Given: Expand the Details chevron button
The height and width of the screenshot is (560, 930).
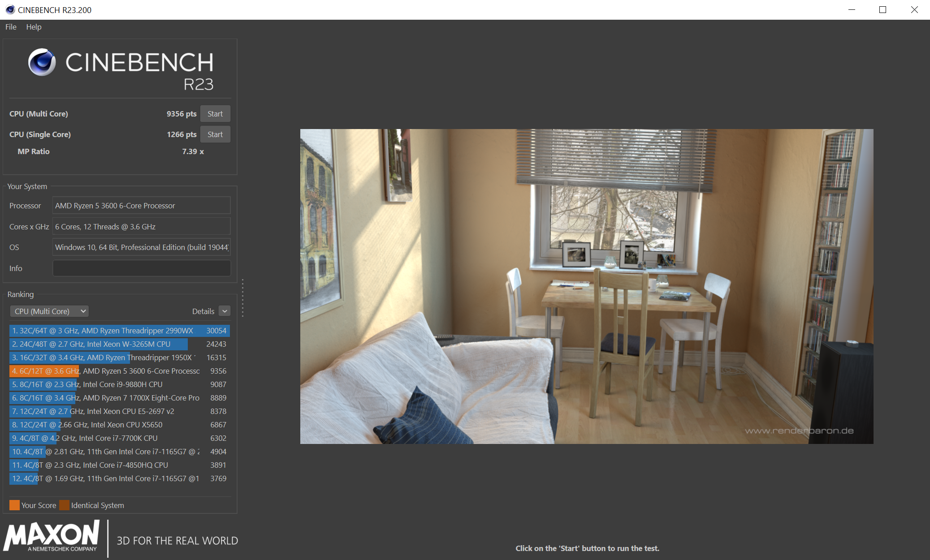Looking at the screenshot, I should (225, 311).
